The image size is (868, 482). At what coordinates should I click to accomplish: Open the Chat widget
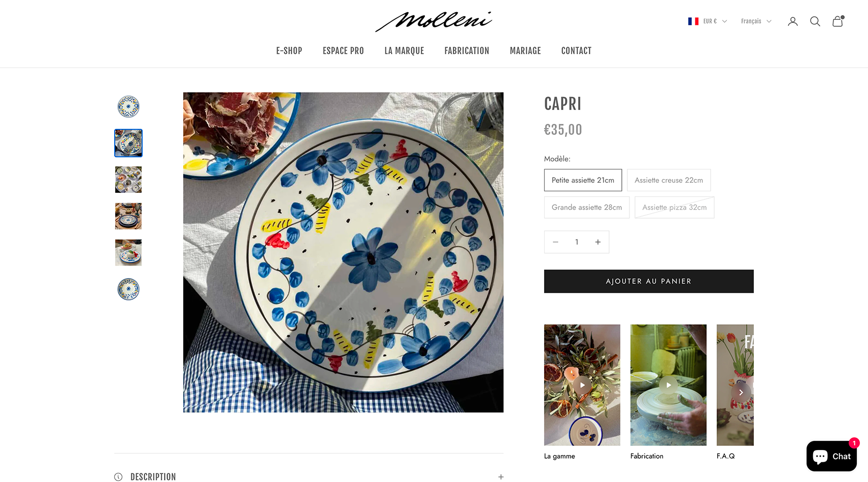point(831,456)
